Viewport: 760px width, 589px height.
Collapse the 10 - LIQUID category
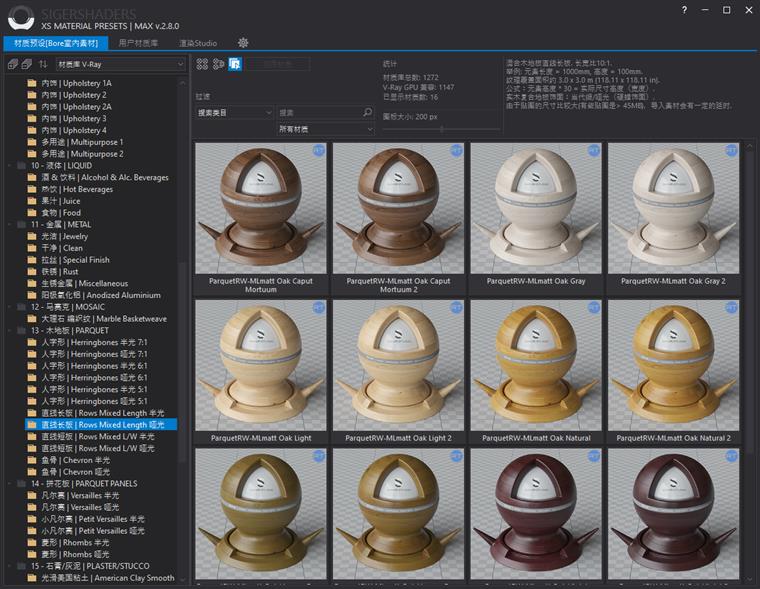pyautogui.click(x=9, y=166)
